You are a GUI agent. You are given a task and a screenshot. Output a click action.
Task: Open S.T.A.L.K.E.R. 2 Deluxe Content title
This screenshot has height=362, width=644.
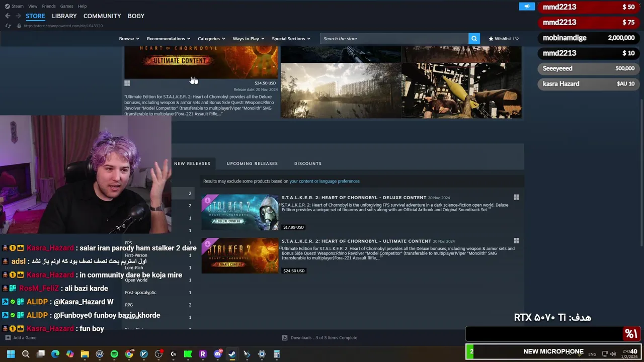(354, 198)
